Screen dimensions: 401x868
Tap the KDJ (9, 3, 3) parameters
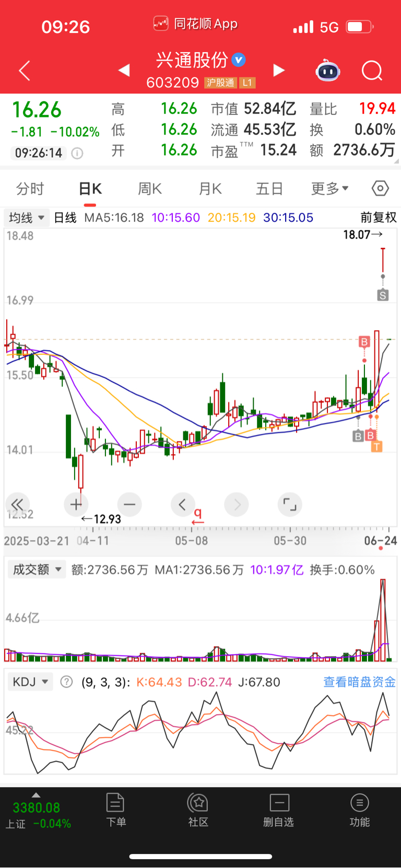tap(105, 682)
